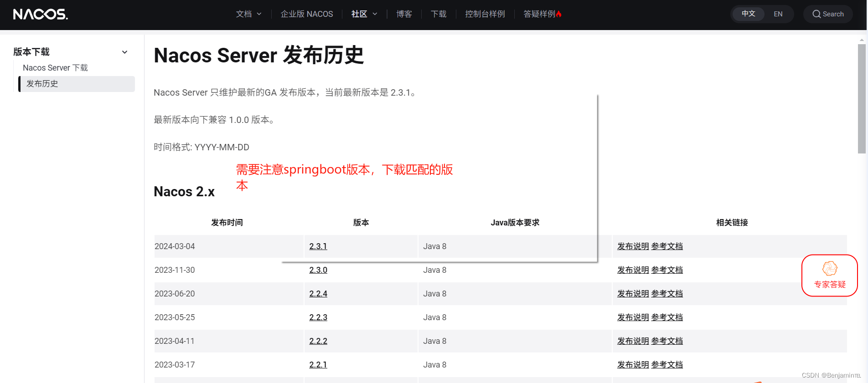The width and height of the screenshot is (868, 383).
Task: Open version 2.2.3 link
Action: (318, 317)
